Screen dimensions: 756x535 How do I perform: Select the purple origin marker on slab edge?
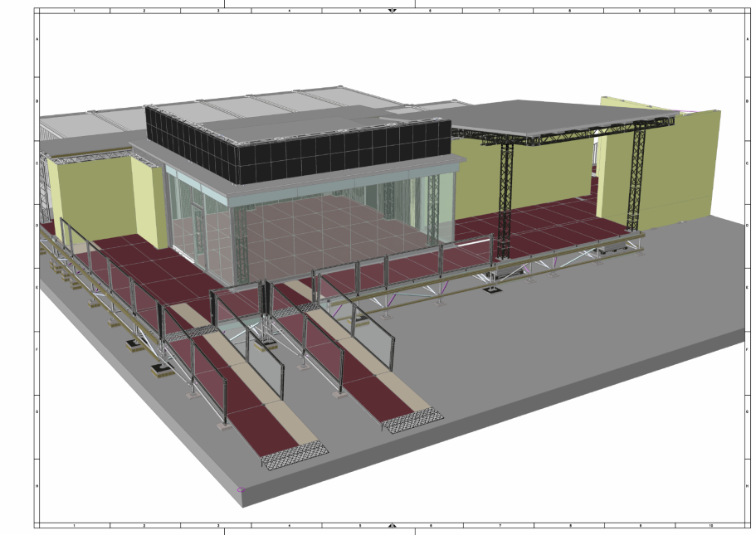click(241, 489)
